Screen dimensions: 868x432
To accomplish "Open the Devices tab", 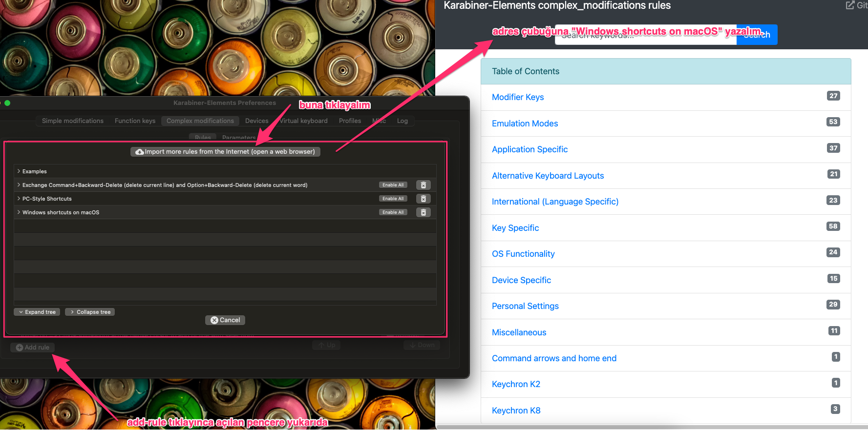I will (x=257, y=121).
